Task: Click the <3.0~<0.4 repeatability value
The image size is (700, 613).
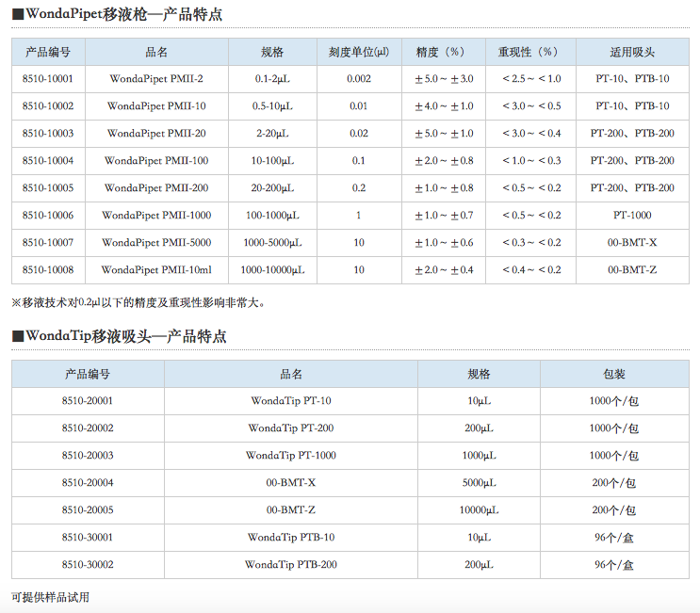Action: [531, 134]
